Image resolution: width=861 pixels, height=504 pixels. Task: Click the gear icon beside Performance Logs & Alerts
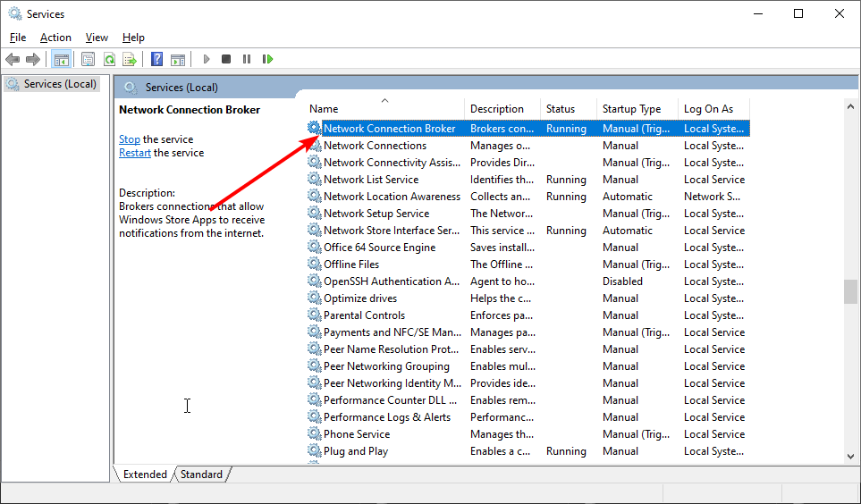[314, 416]
